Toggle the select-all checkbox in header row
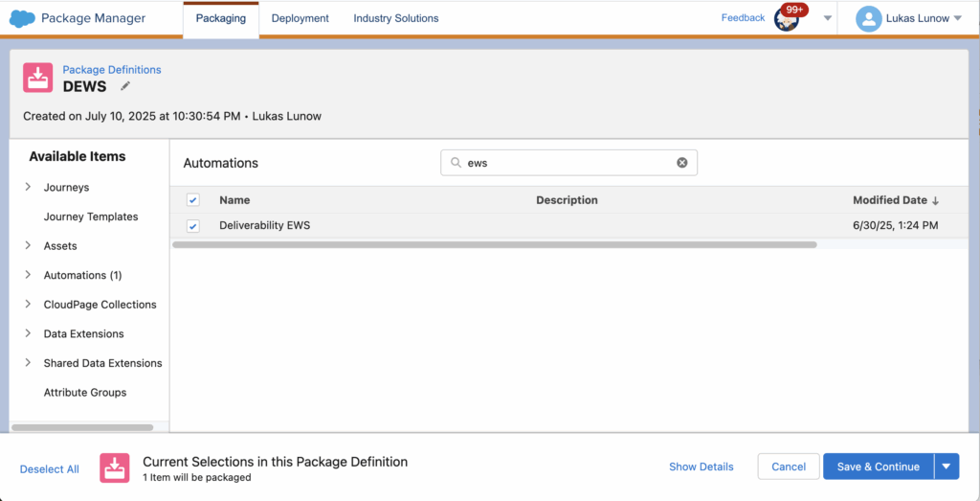The width and height of the screenshot is (980, 501). 193,200
